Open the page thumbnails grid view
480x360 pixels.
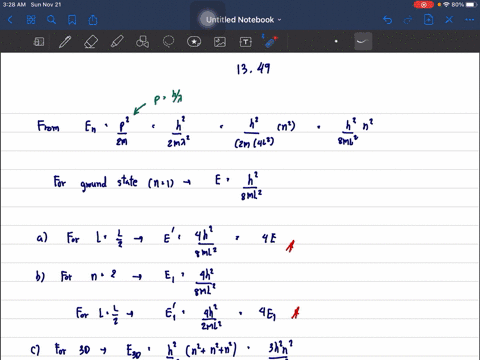(x=31, y=20)
